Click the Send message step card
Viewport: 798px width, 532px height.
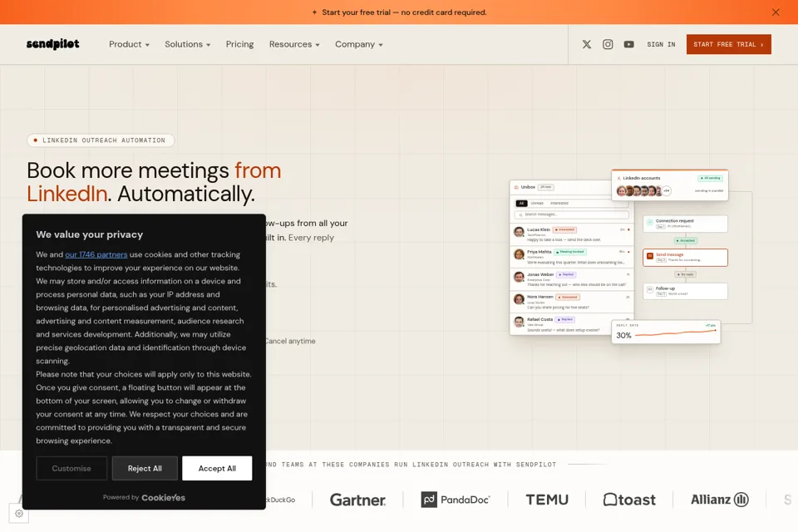(686, 257)
